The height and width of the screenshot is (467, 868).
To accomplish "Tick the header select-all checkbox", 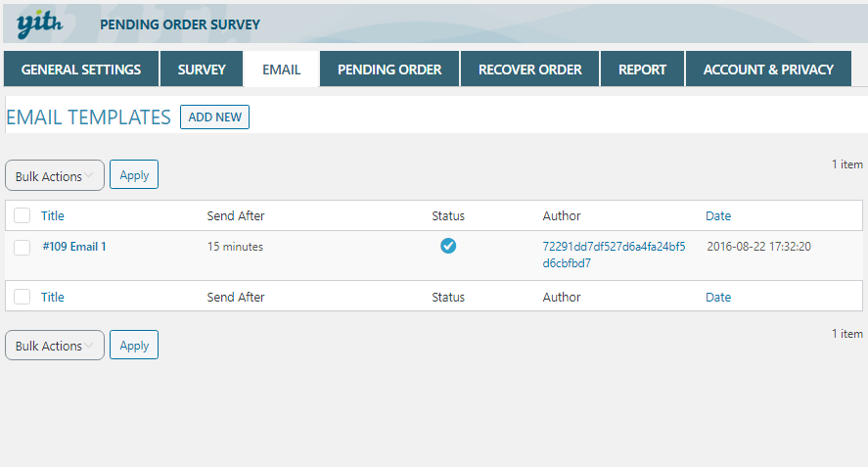I will 23,216.
